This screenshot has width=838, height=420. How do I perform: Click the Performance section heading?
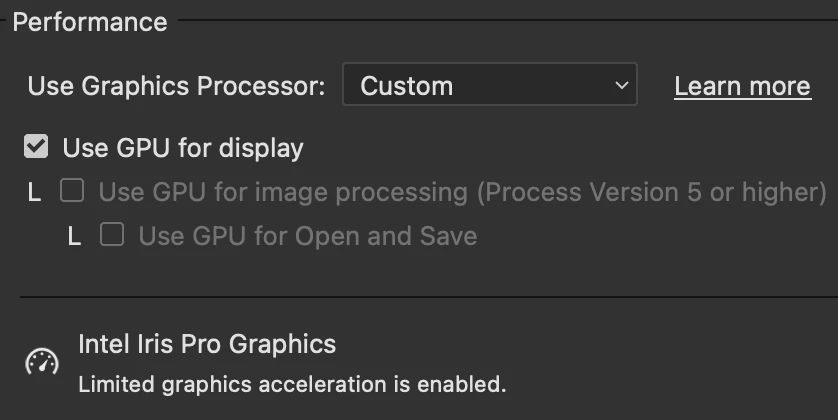tap(90, 22)
